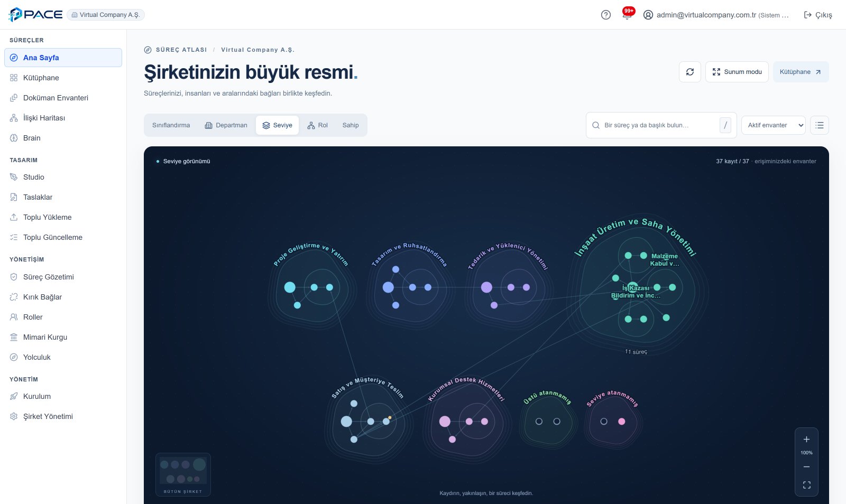The height and width of the screenshot is (504, 846).
Task: Open the Aktif envanter dropdown
Action: [x=774, y=125]
